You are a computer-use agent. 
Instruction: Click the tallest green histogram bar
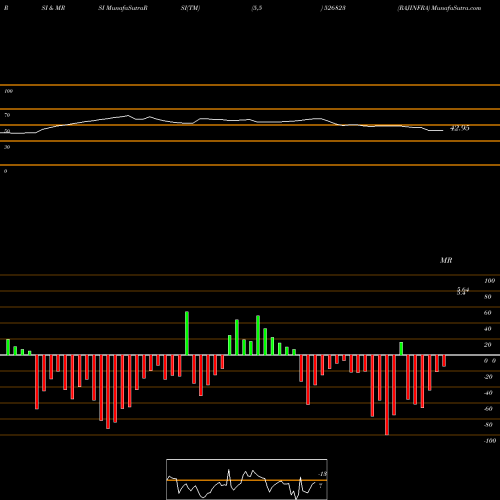[187, 333]
